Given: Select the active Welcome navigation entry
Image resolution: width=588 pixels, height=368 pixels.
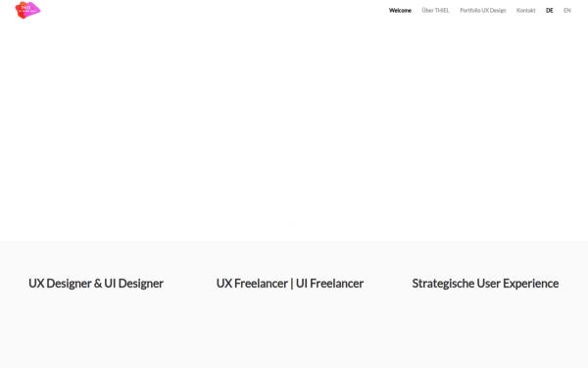Looking at the screenshot, I should (400, 11).
